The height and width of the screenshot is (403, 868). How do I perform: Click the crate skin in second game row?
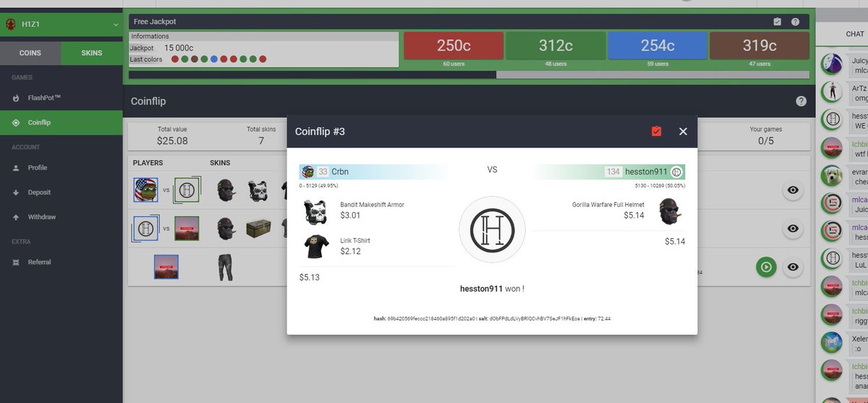click(x=258, y=229)
